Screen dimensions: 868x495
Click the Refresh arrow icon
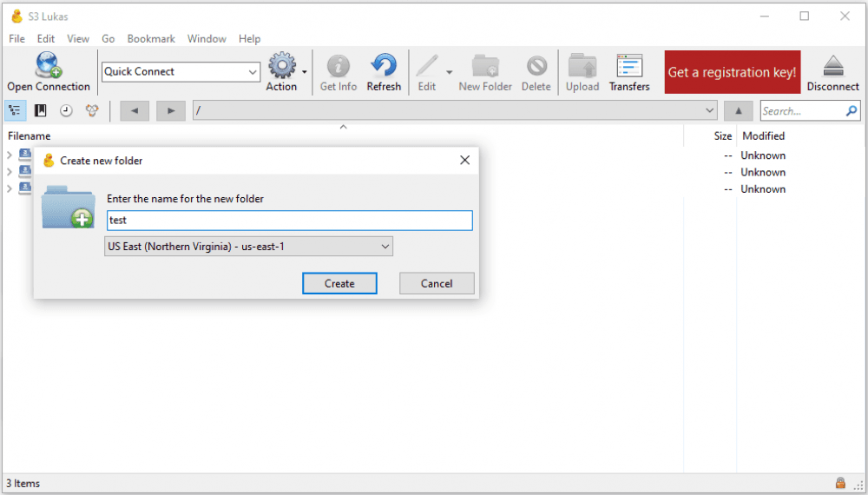[384, 67]
